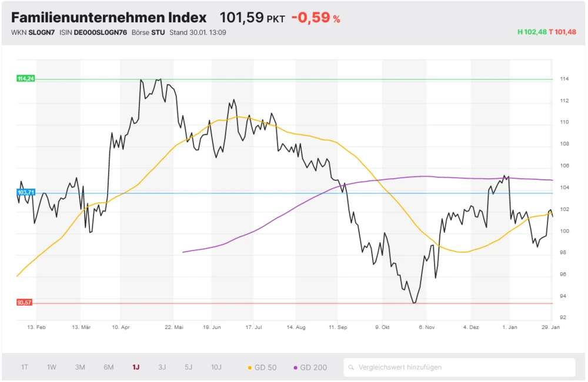The width and height of the screenshot is (588, 382).
Task: Select the 6M chart period
Action: coord(108,367)
